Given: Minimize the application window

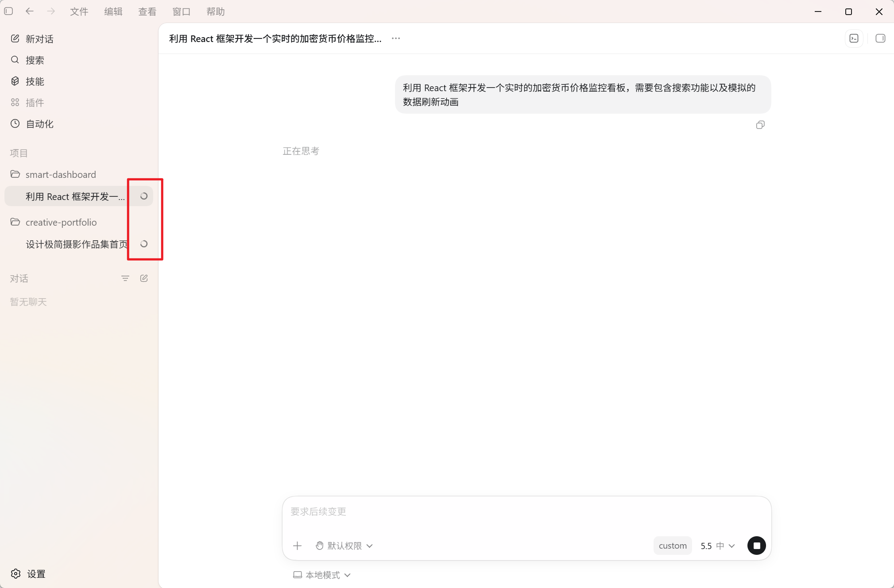Looking at the screenshot, I should [x=818, y=12].
